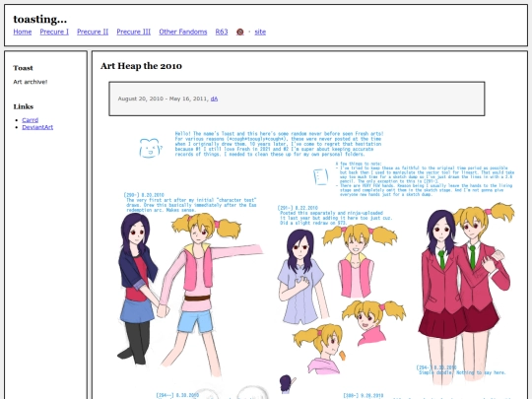The image size is (532, 399).
Task: Click the 'Art Heap the 2010' heading
Action: (x=141, y=66)
